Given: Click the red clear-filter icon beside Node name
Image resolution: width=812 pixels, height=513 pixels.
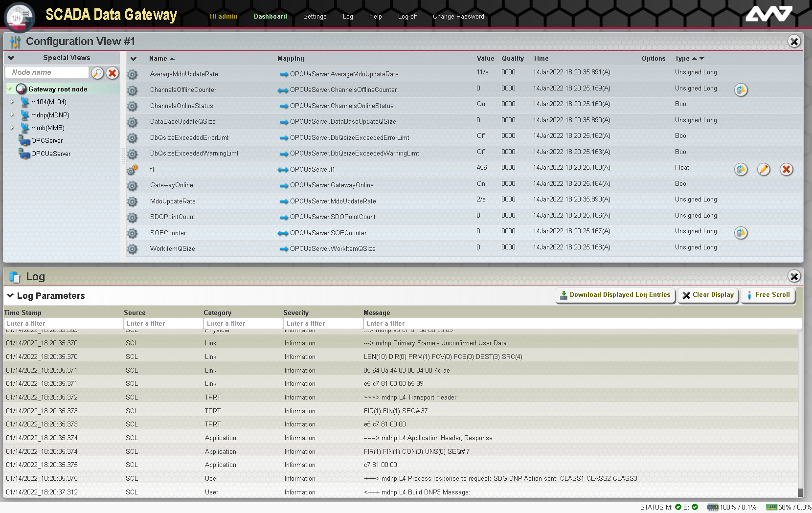Looking at the screenshot, I should (113, 73).
